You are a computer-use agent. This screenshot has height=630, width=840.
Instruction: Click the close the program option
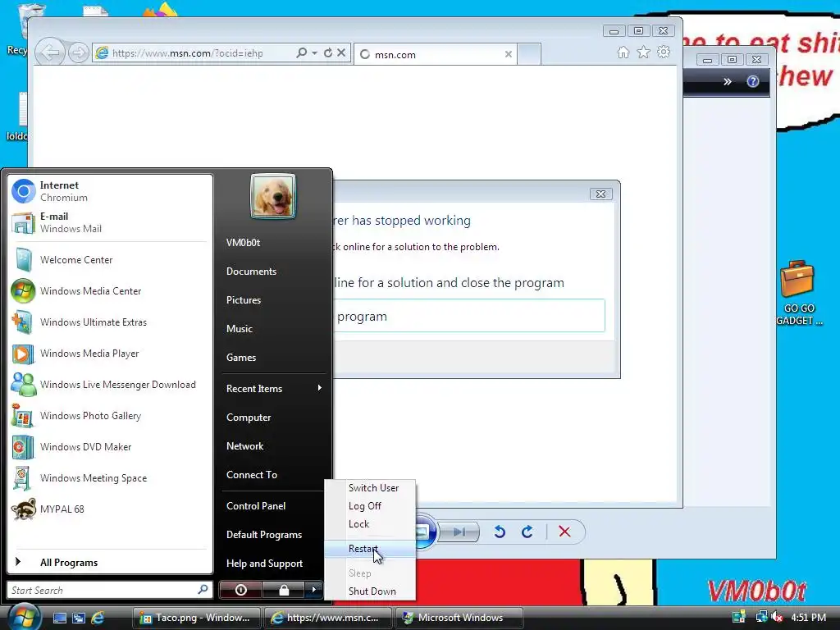click(x=469, y=316)
